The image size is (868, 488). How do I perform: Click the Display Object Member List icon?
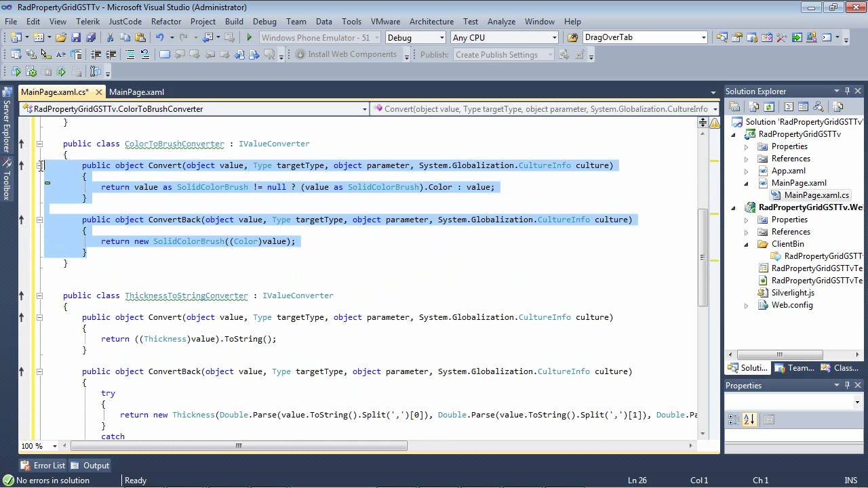(x=15, y=55)
